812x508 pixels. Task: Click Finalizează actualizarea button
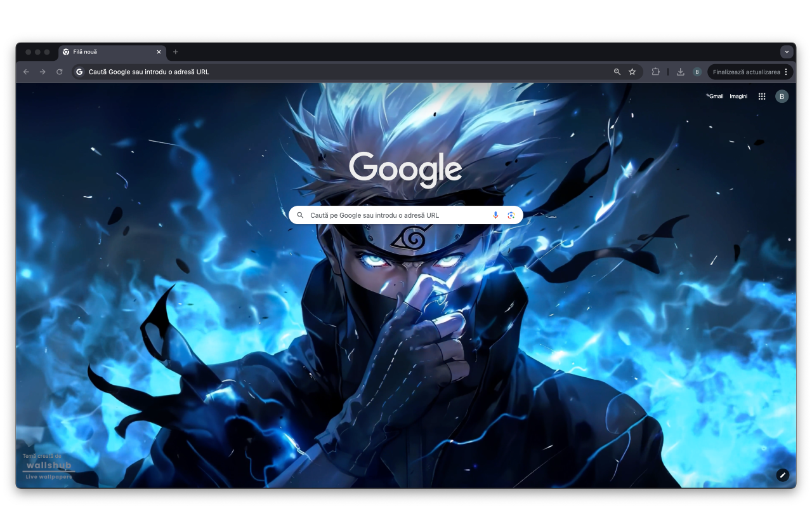pyautogui.click(x=746, y=72)
